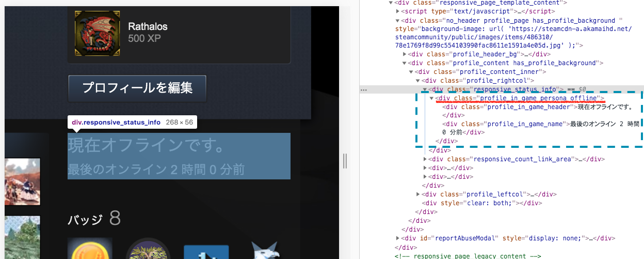This screenshot has width=644, height=259.
Task: Click the top screenshot thumbnail at left edge
Action: pyautogui.click(x=22, y=181)
